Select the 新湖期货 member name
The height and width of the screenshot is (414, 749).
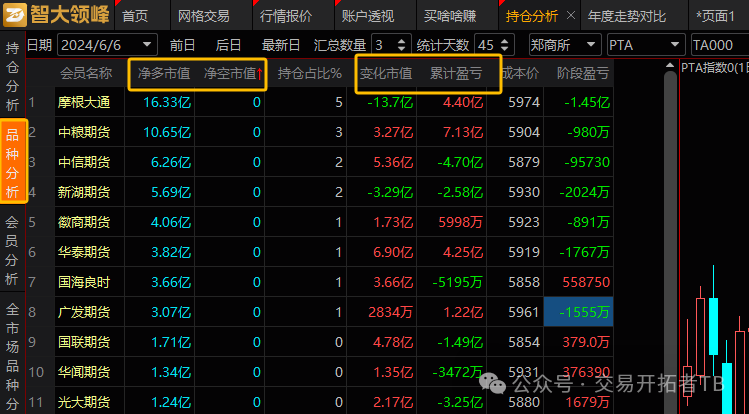84,192
